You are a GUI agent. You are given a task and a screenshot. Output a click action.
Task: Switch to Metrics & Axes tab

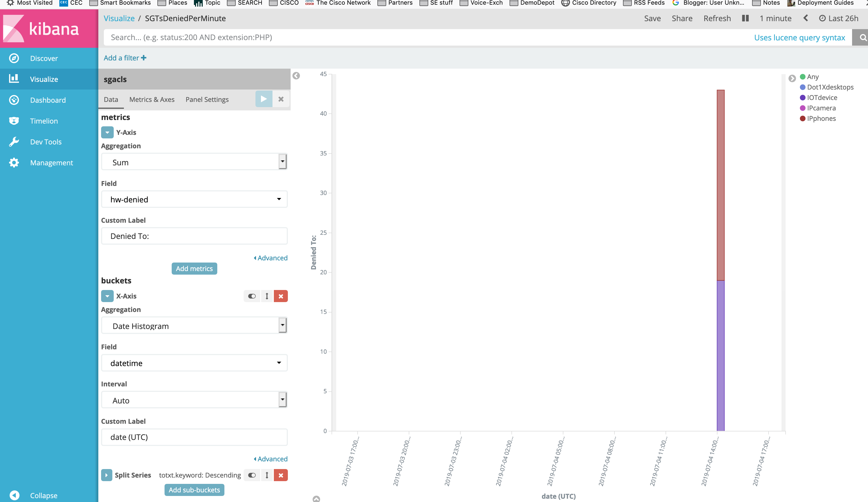pyautogui.click(x=152, y=99)
